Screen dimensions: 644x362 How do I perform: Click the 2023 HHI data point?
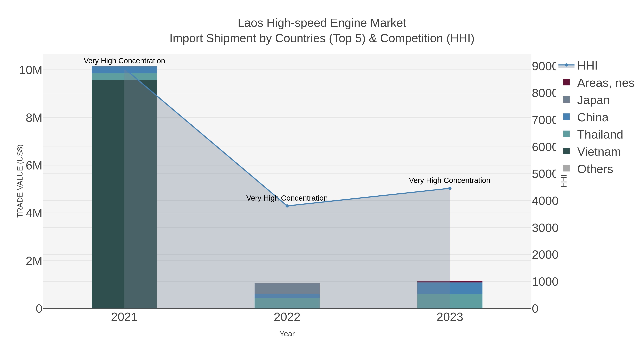pyautogui.click(x=450, y=188)
